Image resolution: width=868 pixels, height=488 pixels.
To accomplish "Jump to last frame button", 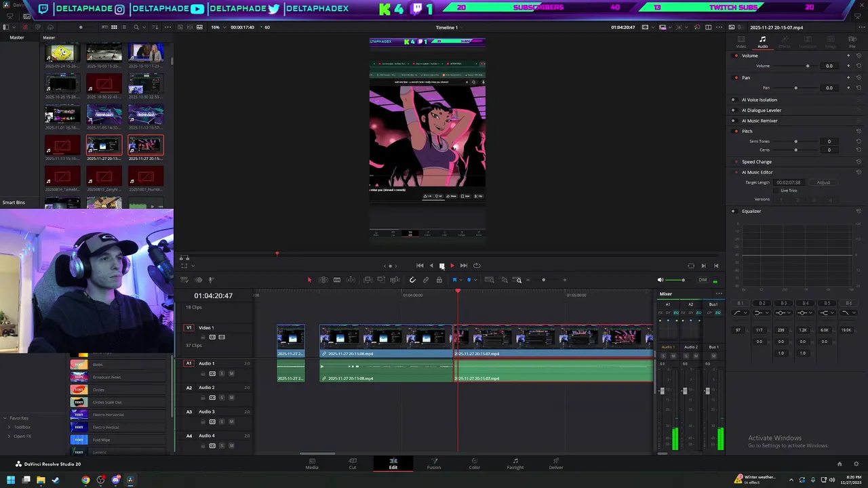I will (x=464, y=266).
